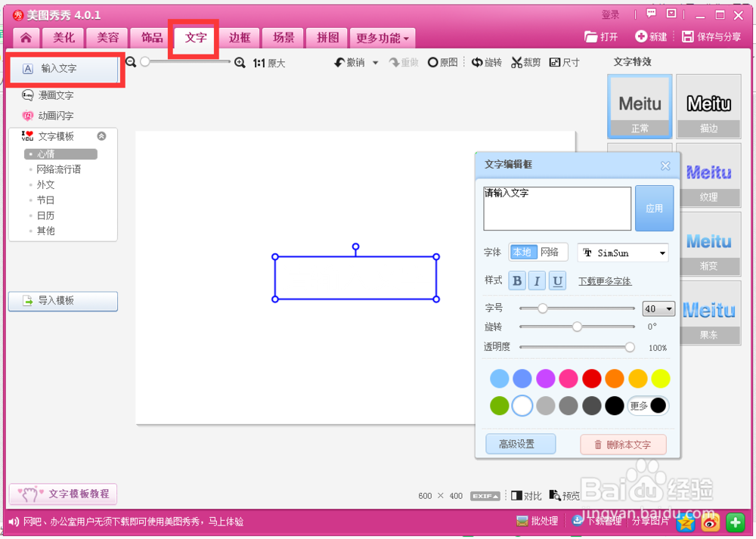Viewport: 756px width, 539px height.
Task: Open the undo history dropdown arrow
Action: tap(376, 64)
